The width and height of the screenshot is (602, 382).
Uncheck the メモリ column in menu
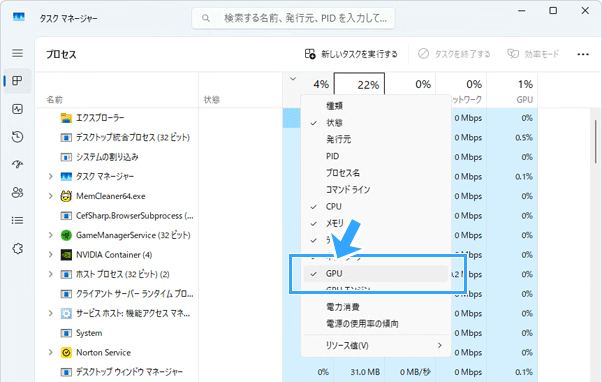click(x=375, y=223)
